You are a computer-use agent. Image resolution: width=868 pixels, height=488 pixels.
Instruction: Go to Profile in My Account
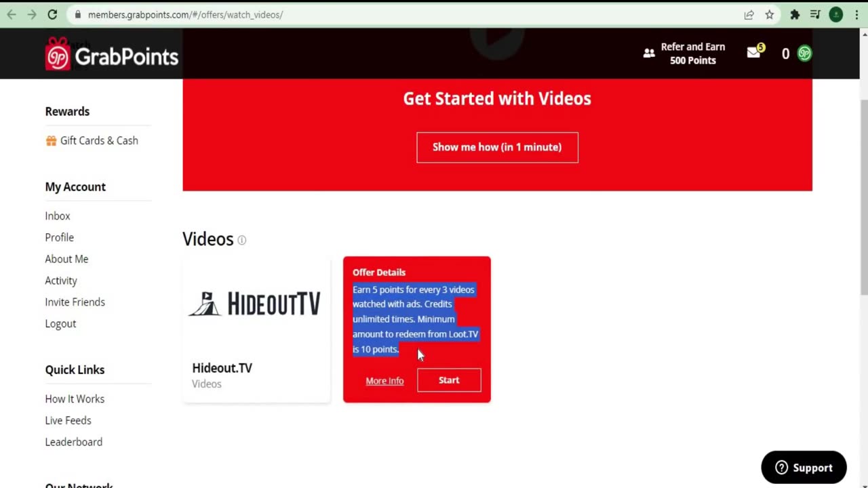[60, 237]
